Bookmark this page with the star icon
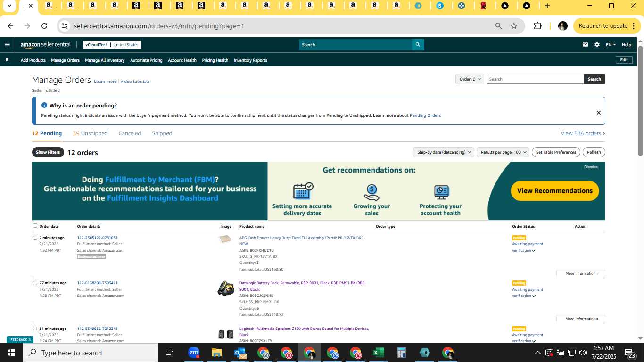The height and width of the screenshot is (362, 644). tap(514, 26)
